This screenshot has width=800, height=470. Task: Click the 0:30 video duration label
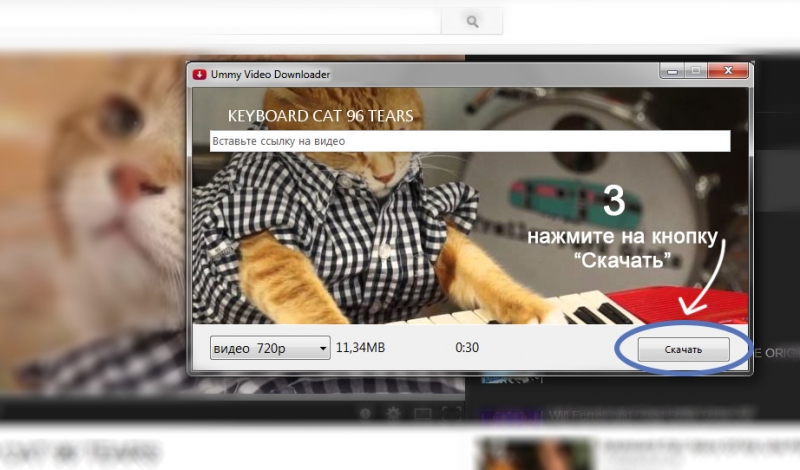tap(465, 348)
